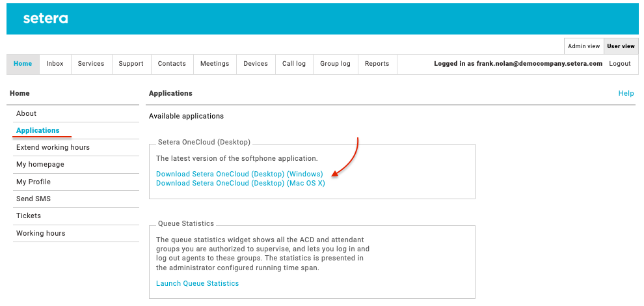644x306 pixels.
Task: Open the Inbox tab
Action: (x=55, y=64)
